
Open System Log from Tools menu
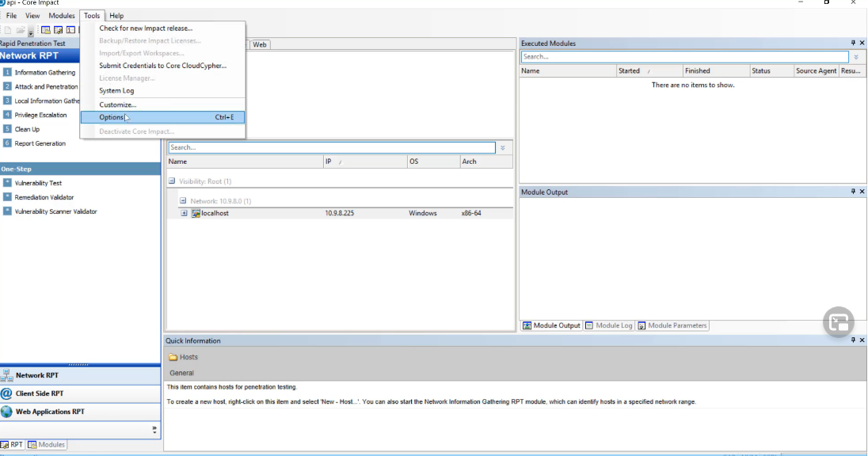[x=116, y=91]
